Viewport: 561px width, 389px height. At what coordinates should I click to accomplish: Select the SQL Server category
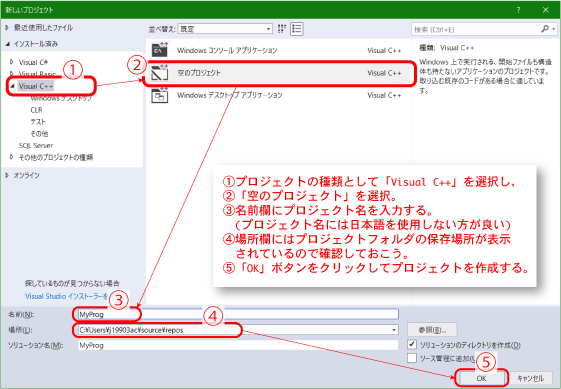[36, 145]
